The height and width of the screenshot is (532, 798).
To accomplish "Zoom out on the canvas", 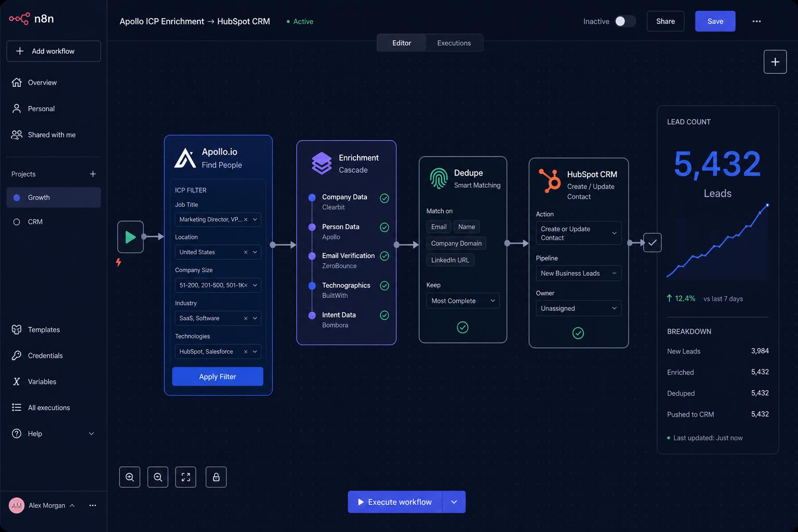I will tap(158, 477).
